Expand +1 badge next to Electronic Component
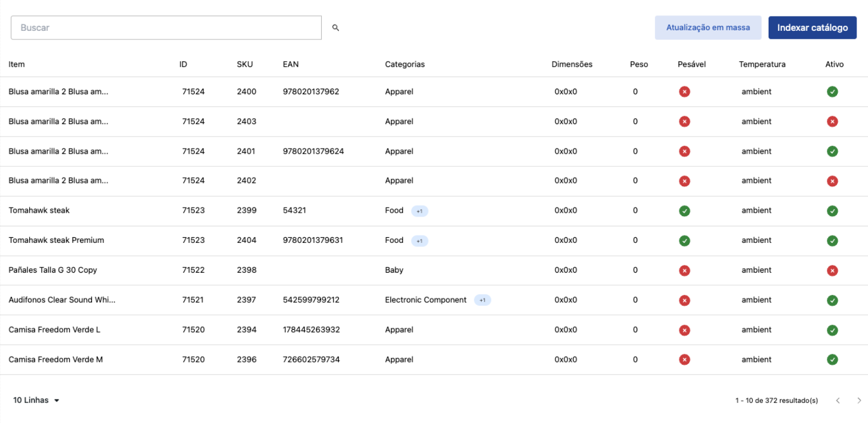Image resolution: width=868 pixels, height=423 pixels. coord(482,300)
